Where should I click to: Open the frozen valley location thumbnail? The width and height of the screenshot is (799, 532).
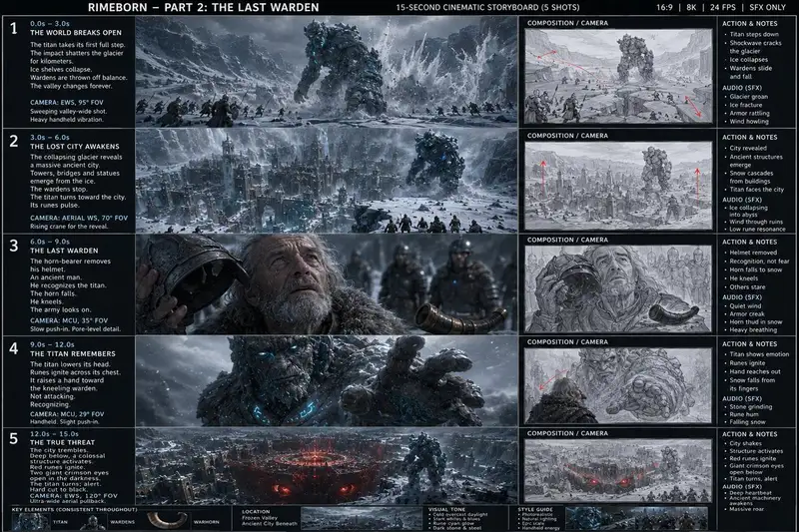pos(364,519)
